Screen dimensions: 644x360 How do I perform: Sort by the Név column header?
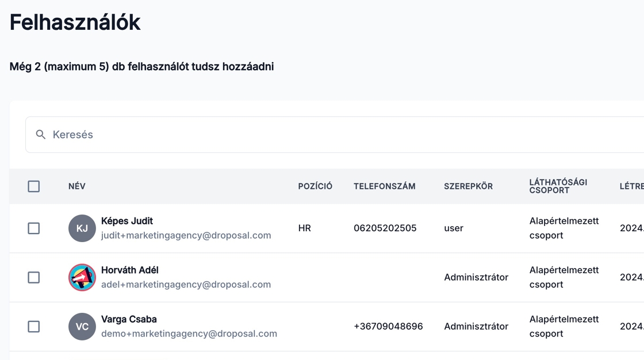click(77, 186)
